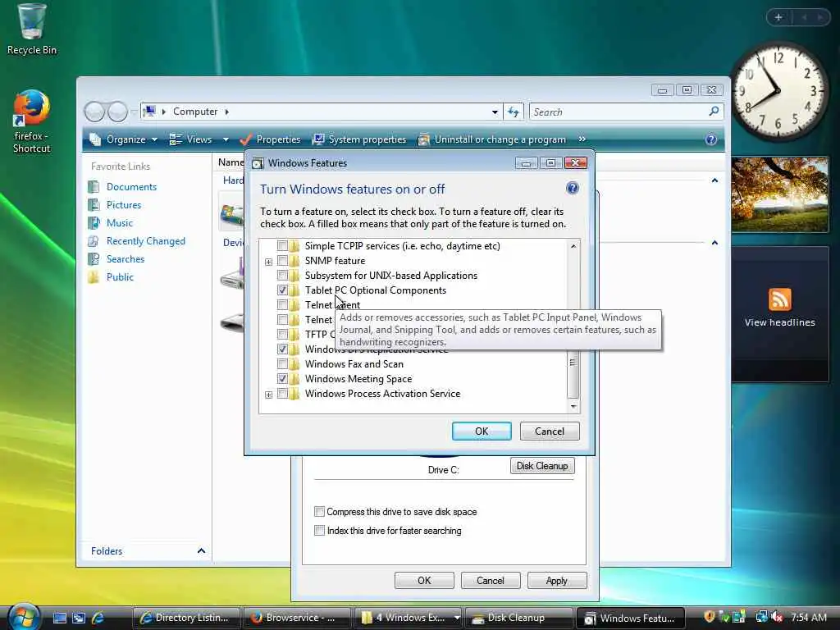This screenshot has width=840, height=630.
Task: Click the Explorer back navigation button
Action: point(95,112)
